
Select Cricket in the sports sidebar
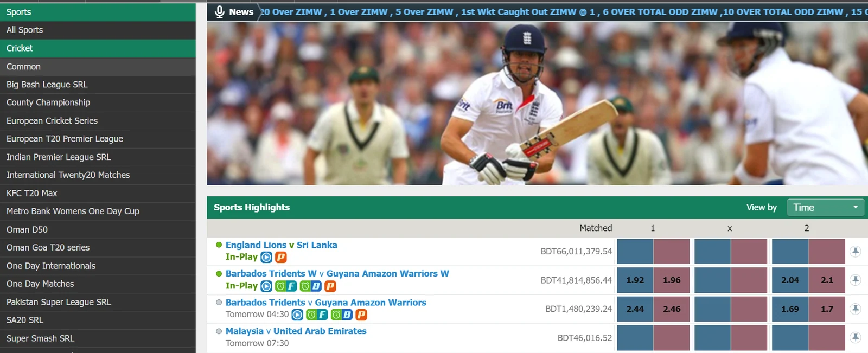tap(98, 48)
